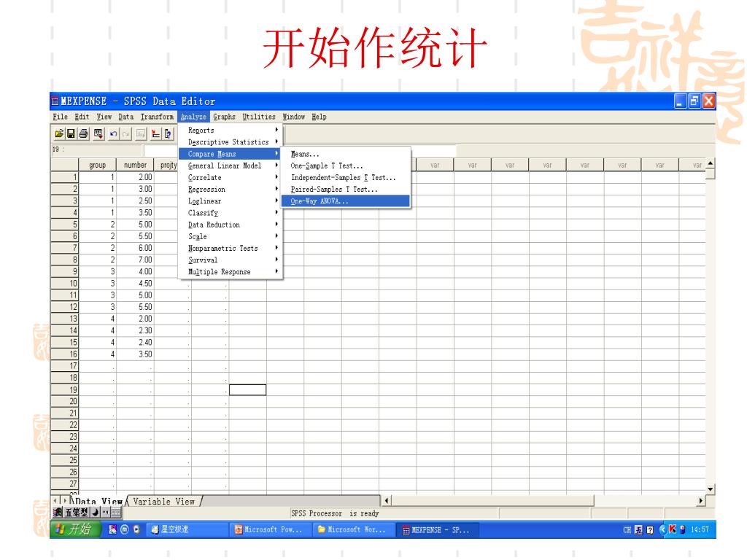Image resolution: width=747 pixels, height=560 pixels.
Task: Click the IME moon-shaped half-width icon
Action: pyautogui.click(x=95, y=513)
